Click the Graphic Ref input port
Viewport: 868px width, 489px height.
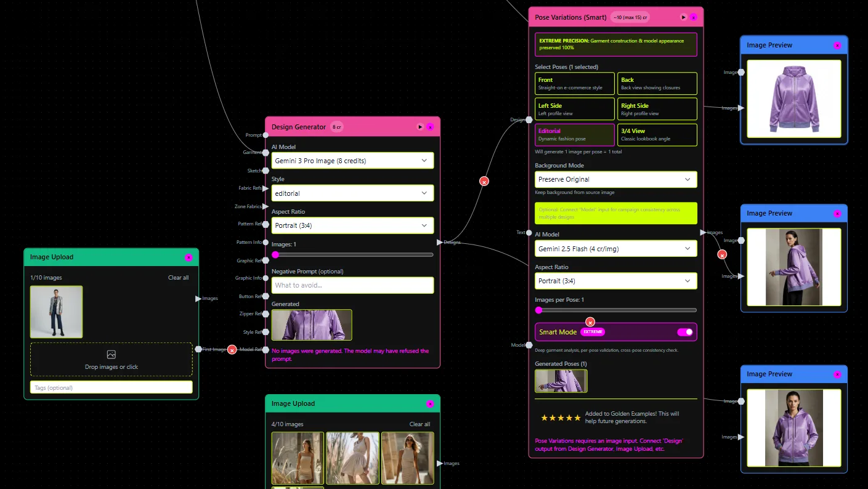[266, 261]
